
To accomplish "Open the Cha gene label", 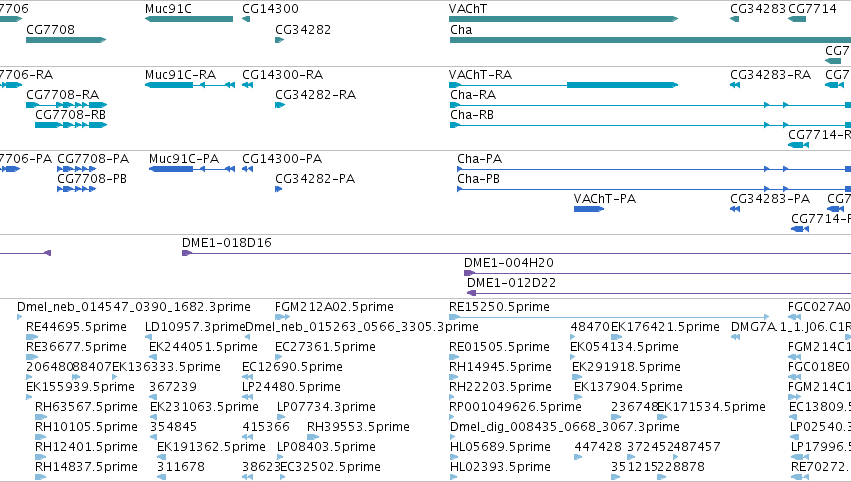I will 461,29.
